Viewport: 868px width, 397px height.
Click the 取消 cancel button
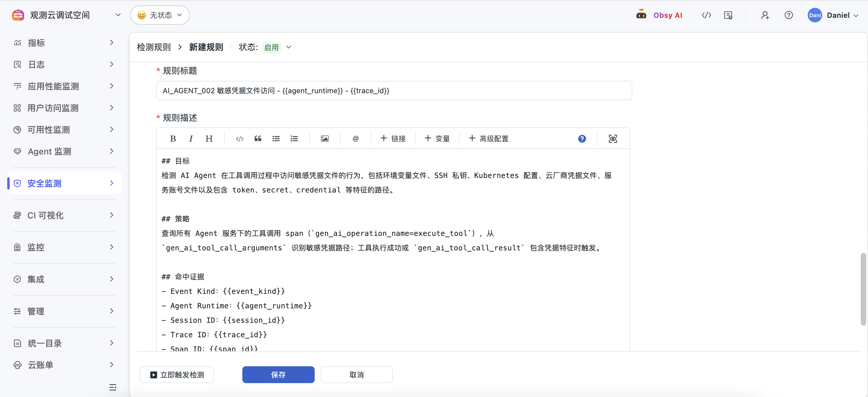(357, 375)
